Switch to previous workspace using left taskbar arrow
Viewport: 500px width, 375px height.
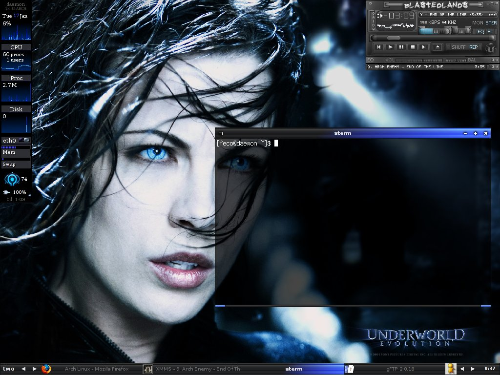coord(23,369)
